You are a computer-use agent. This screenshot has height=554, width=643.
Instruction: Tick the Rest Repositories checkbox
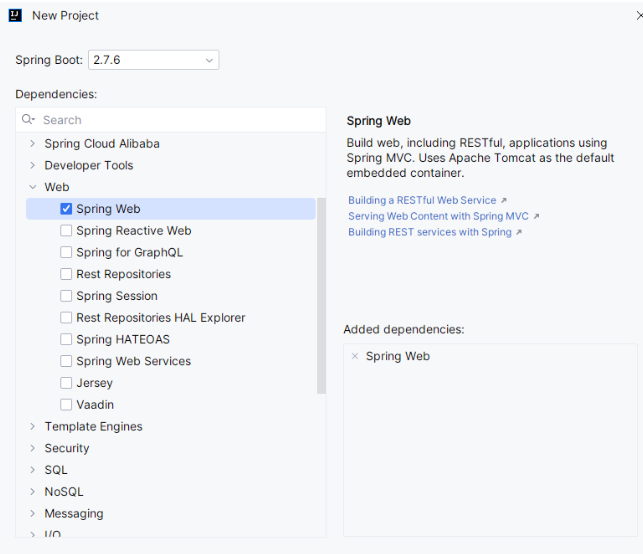click(x=66, y=274)
